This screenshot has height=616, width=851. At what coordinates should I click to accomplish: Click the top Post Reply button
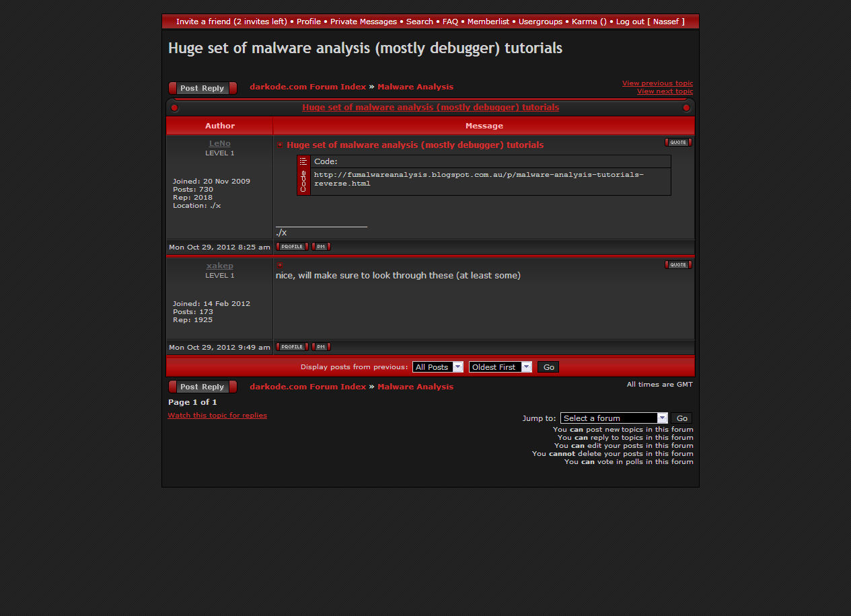tap(202, 88)
